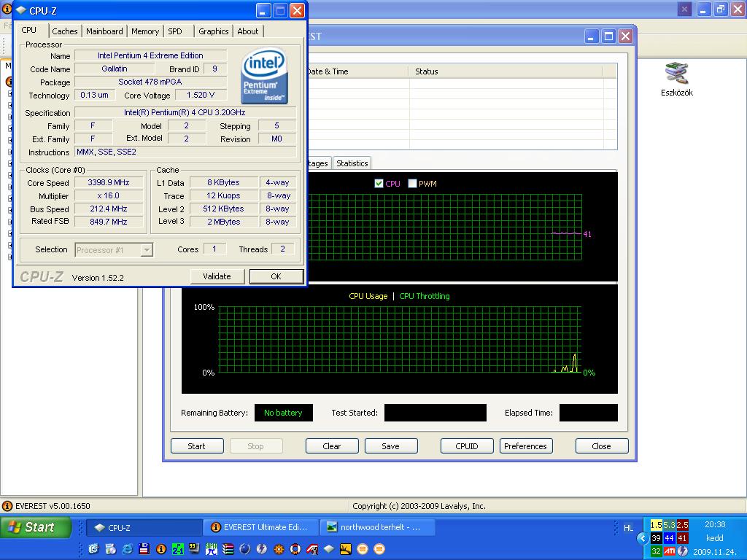Click the green 2-1 quick launch icon
This screenshot has height=560, width=747.
178,549
